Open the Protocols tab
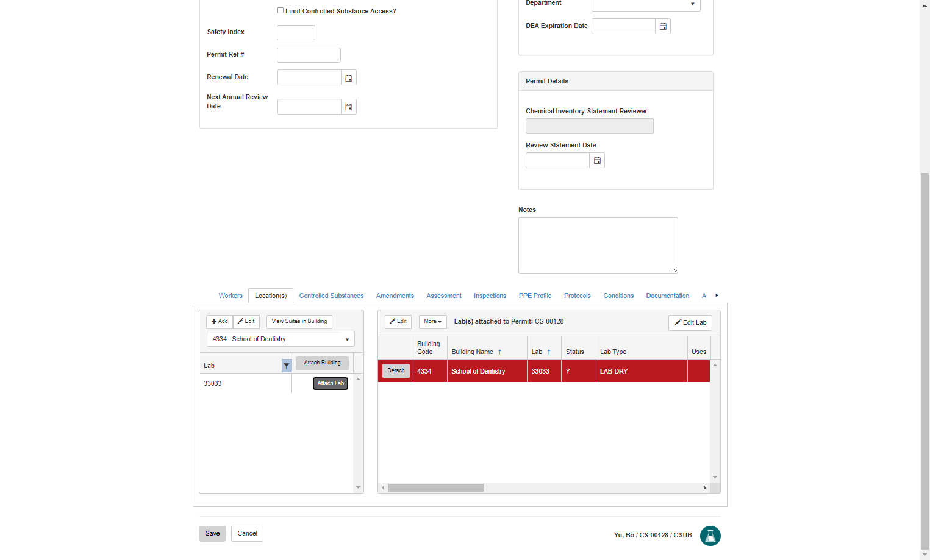Image resolution: width=930 pixels, height=560 pixels. click(578, 296)
